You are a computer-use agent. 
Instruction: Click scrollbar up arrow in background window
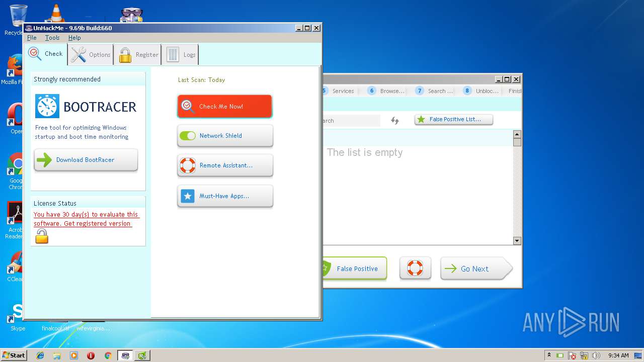tap(517, 134)
